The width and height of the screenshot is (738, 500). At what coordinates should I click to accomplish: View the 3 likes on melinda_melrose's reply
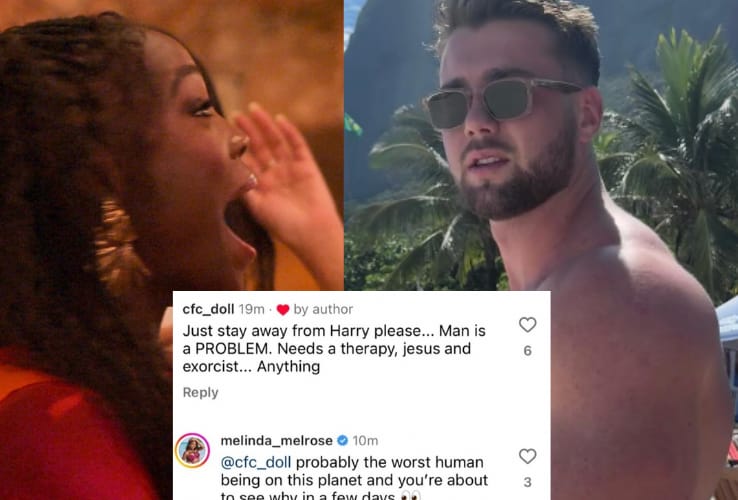528,482
